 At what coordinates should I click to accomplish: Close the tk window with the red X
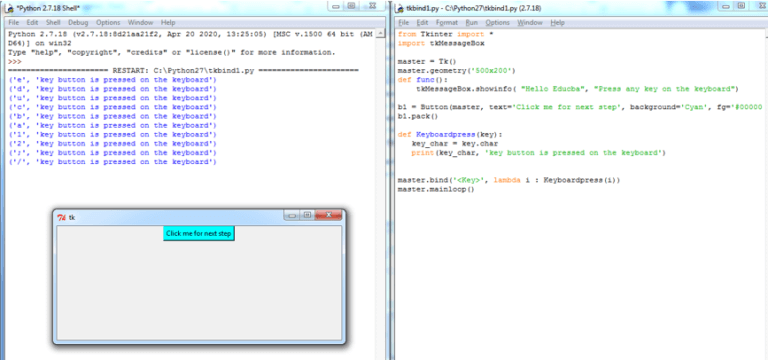(x=328, y=215)
